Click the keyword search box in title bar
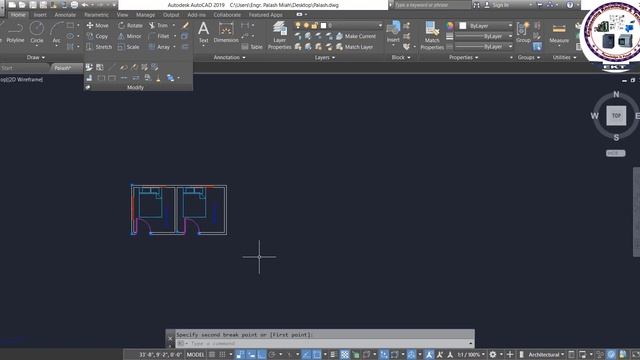This screenshot has width=640, height=360. [x=432, y=5]
